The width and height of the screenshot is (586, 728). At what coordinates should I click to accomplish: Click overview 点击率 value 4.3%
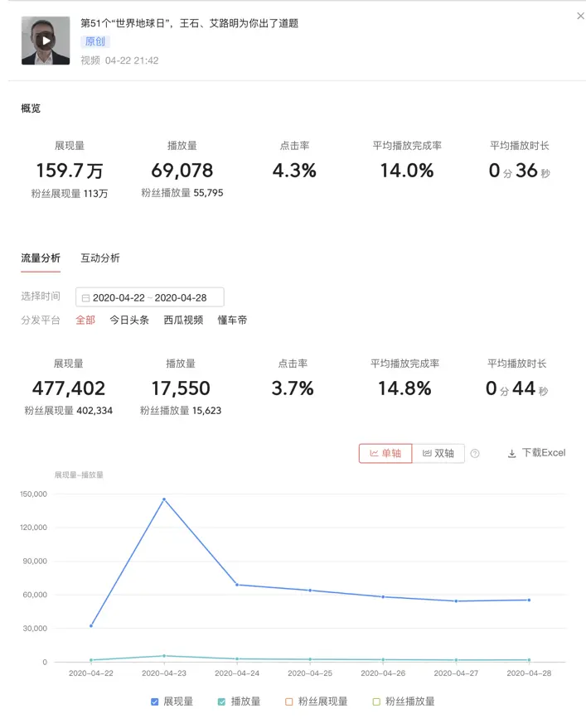coord(294,171)
